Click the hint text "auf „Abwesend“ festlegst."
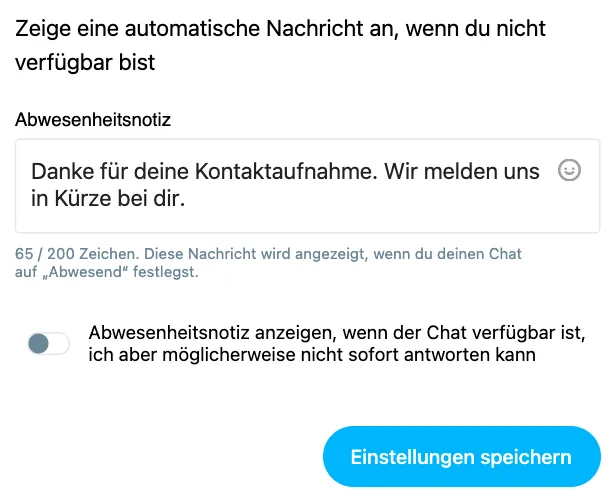 click(107, 272)
